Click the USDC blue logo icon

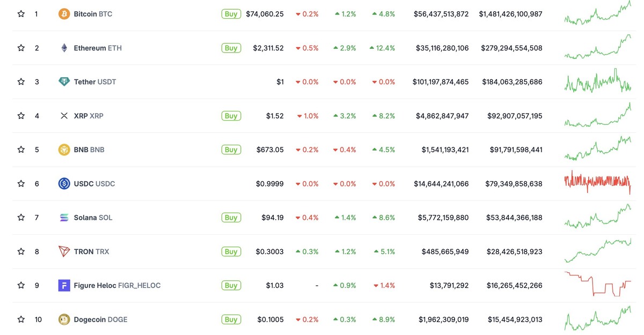(64, 183)
